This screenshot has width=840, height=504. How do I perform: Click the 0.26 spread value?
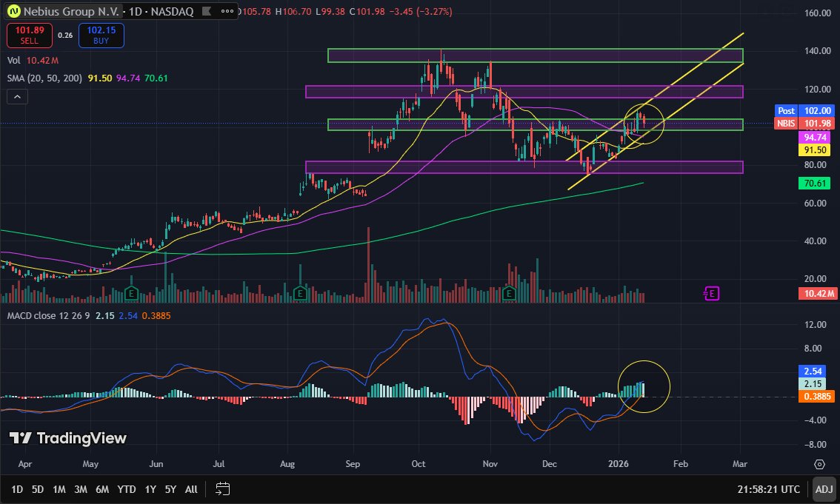coord(65,36)
